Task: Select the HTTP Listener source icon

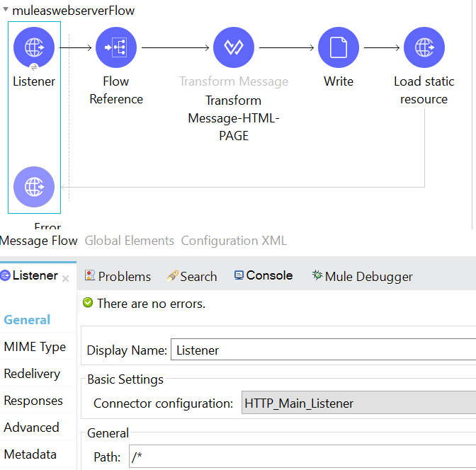Action: click(x=34, y=47)
